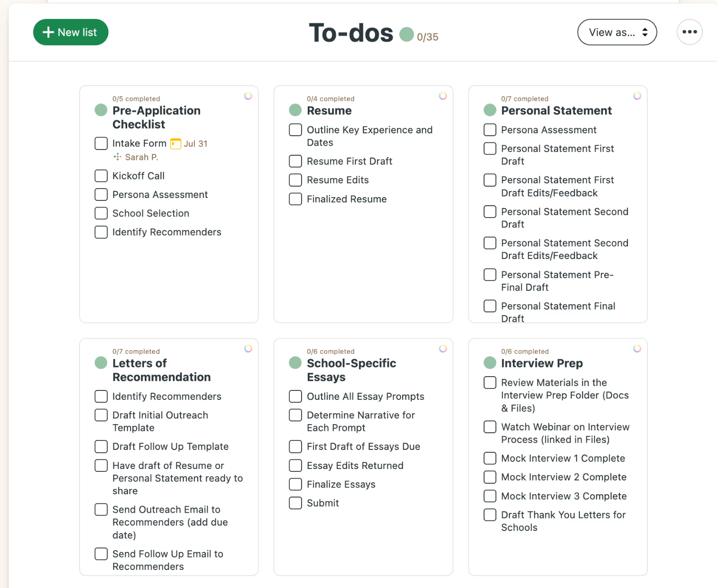Click the progress ring icon on Letters of Recommendation card

(x=248, y=349)
